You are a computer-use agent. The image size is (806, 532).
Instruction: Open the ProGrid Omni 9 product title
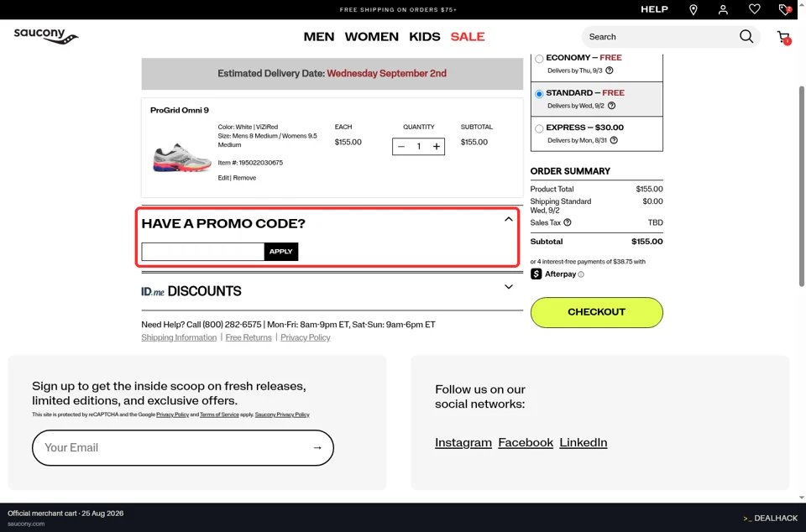[180, 110]
